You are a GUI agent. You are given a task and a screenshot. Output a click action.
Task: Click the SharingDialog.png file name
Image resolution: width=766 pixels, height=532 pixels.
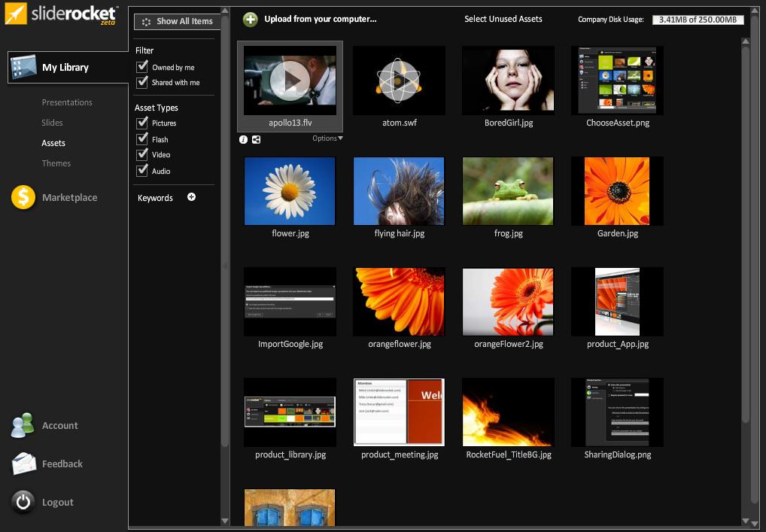tap(618, 454)
